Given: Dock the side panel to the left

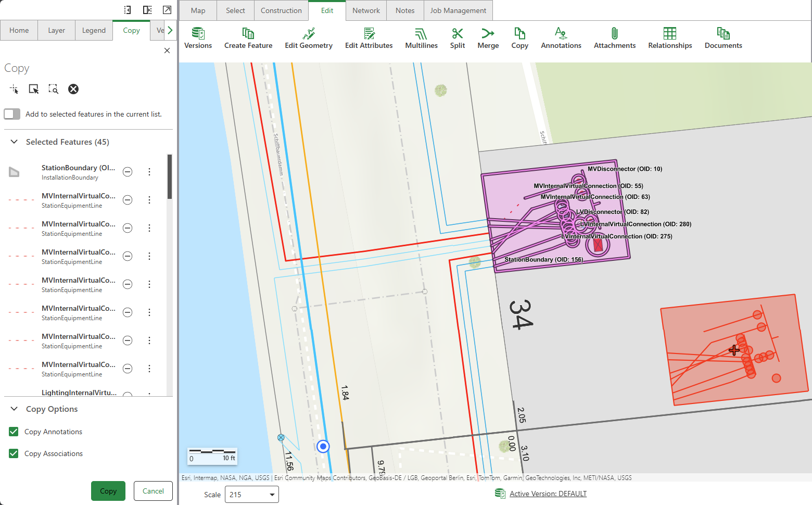Looking at the screenshot, I should 128,10.
